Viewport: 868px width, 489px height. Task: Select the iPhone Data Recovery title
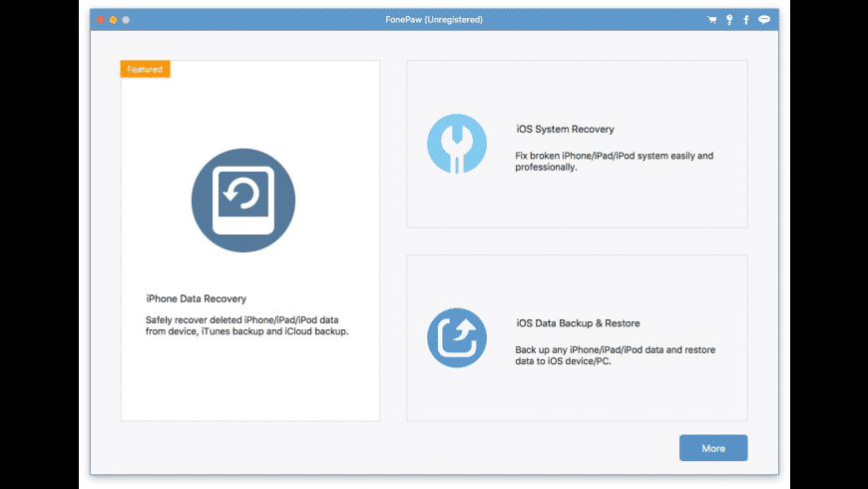(196, 298)
